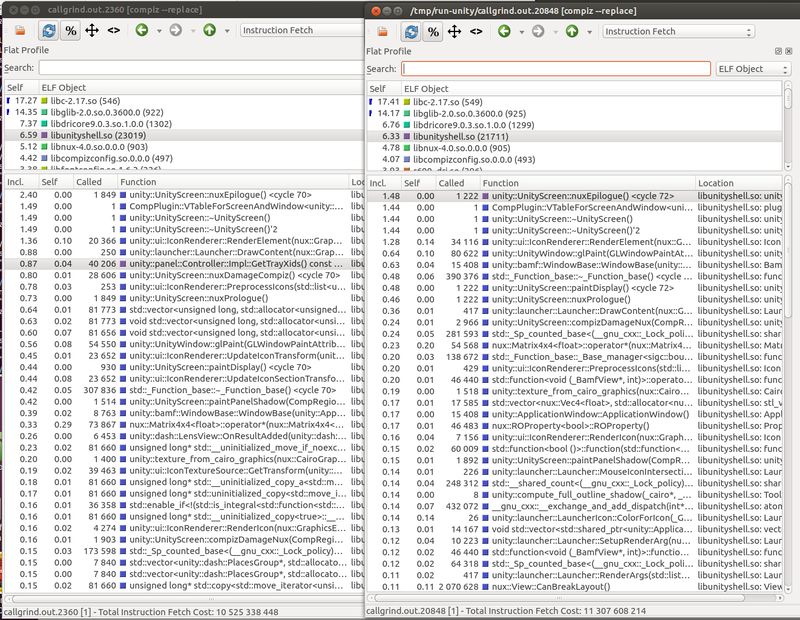
Task: Open ELF Object grouping dropdown
Action: [x=753, y=69]
